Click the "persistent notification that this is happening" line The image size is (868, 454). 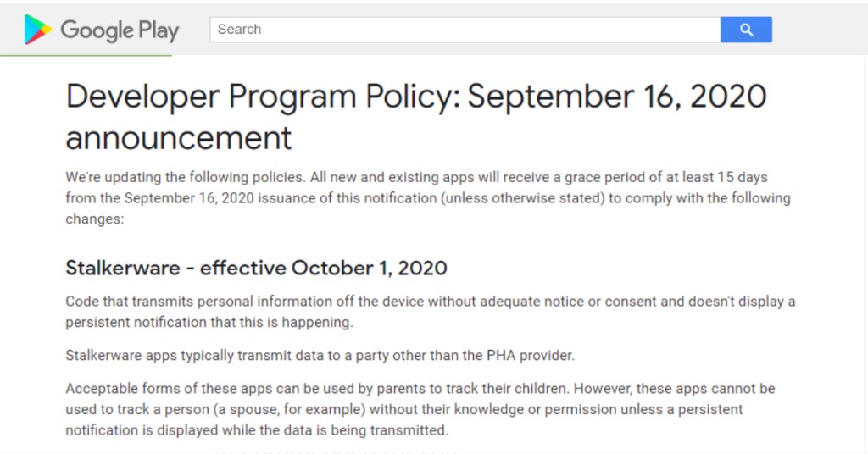coord(209,322)
